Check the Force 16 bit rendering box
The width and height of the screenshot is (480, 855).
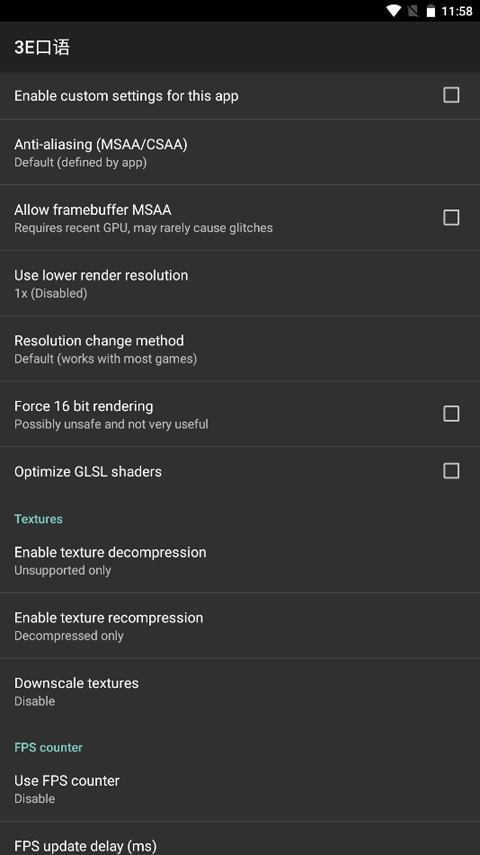coord(451,414)
